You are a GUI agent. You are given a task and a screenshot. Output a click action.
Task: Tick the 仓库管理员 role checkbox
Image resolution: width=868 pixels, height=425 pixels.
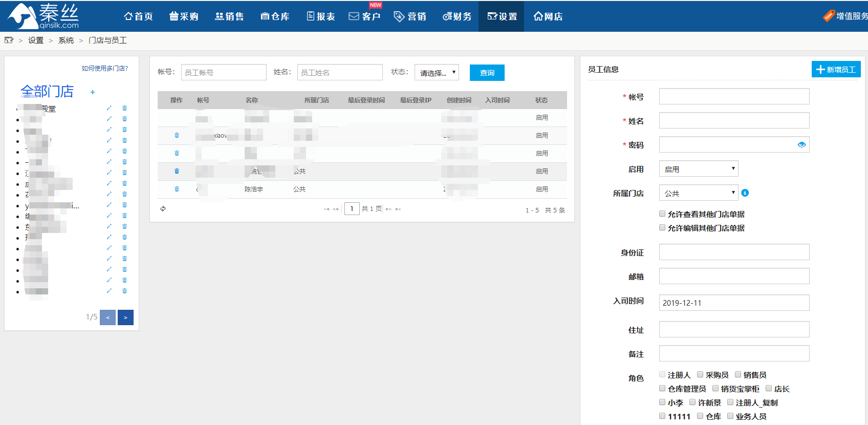coord(662,388)
